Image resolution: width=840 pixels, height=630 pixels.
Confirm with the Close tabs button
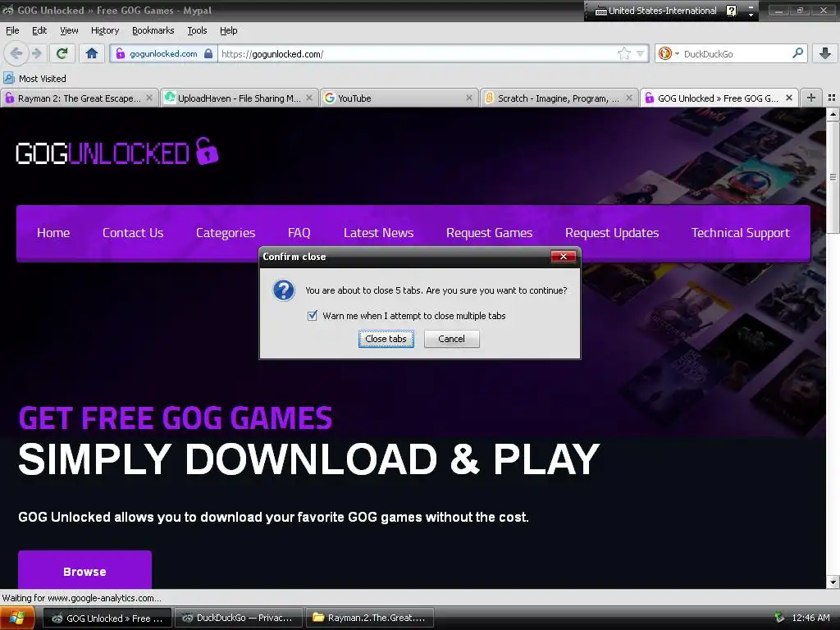[386, 339]
